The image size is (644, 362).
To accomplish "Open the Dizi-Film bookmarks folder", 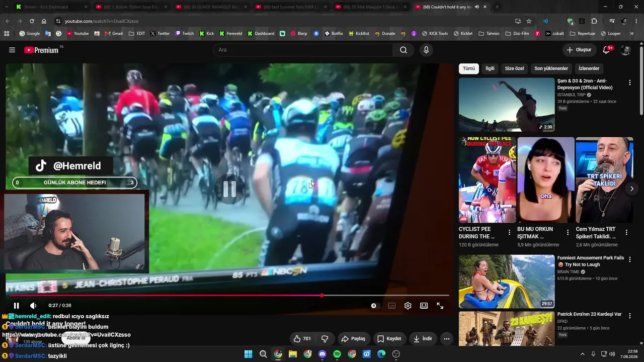I will (x=518, y=34).
